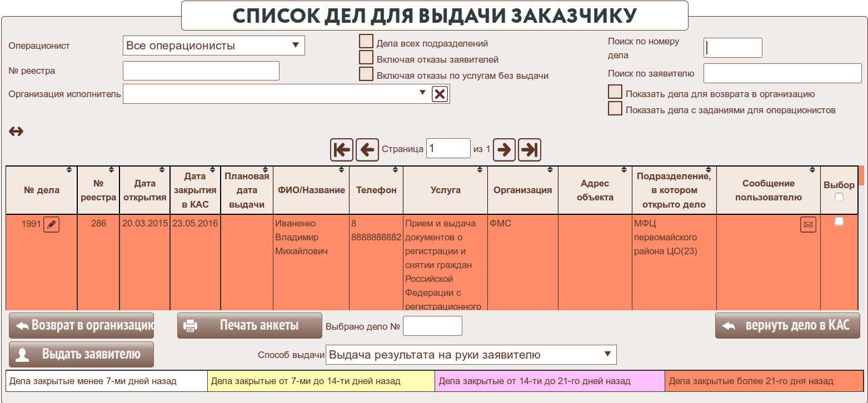Clear the executing organization with X button
Viewport: 868px width, 403px height.
pyautogui.click(x=440, y=94)
